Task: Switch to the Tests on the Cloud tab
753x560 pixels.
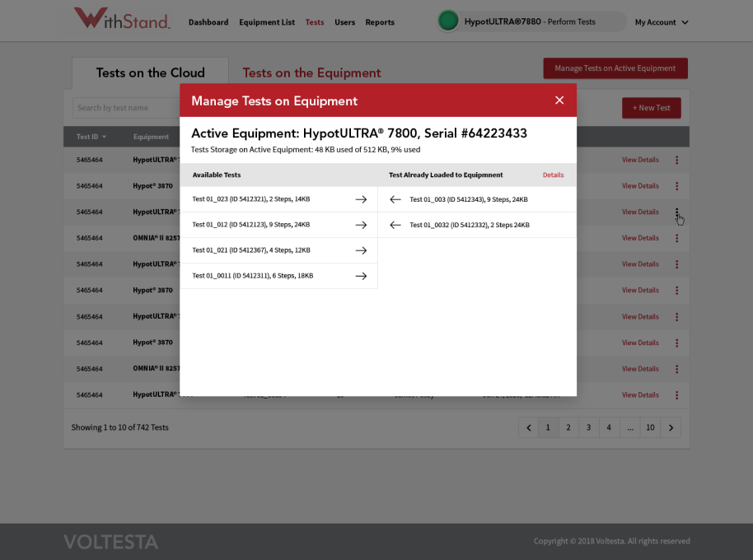Action: [150, 73]
